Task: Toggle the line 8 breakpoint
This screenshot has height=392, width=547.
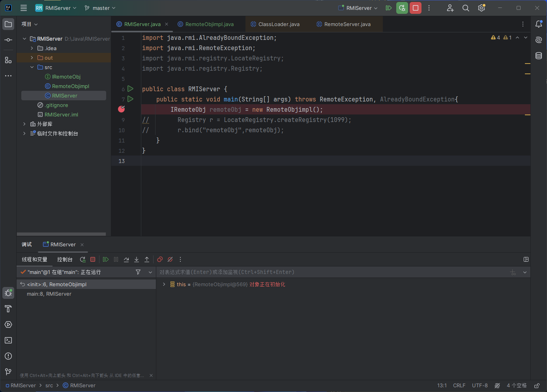Action: pos(122,109)
